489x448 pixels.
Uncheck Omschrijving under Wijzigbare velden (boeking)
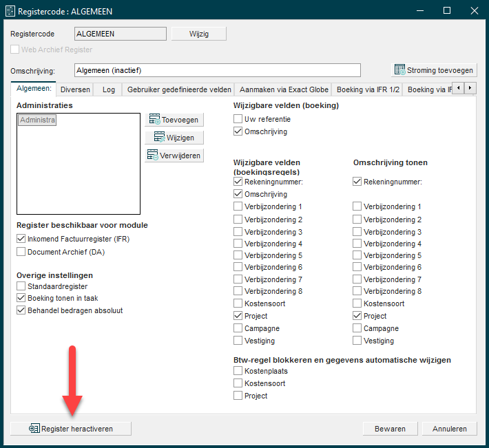pyautogui.click(x=238, y=131)
